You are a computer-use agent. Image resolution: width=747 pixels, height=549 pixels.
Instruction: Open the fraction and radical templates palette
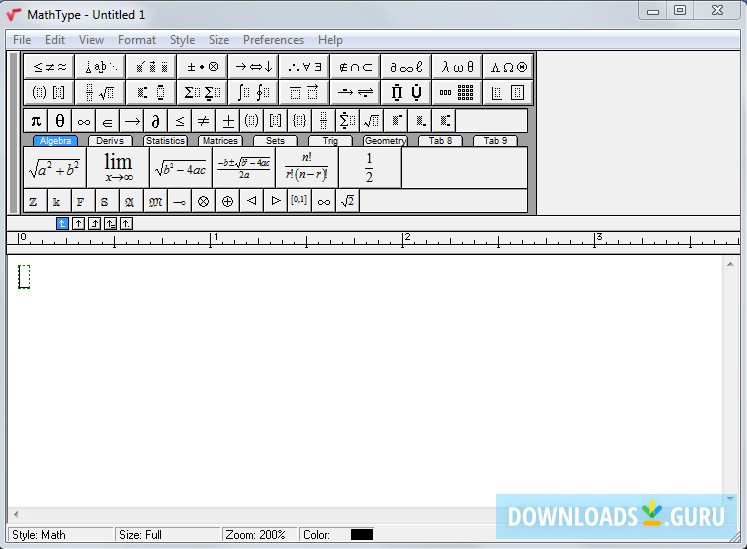coord(101,92)
